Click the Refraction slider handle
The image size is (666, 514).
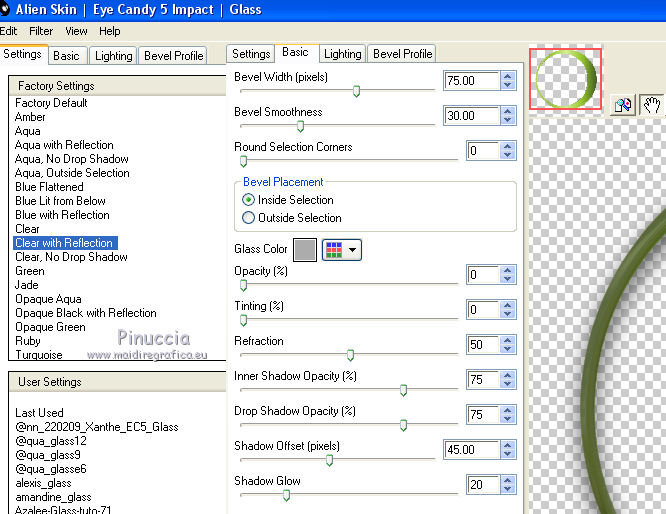tap(350, 355)
